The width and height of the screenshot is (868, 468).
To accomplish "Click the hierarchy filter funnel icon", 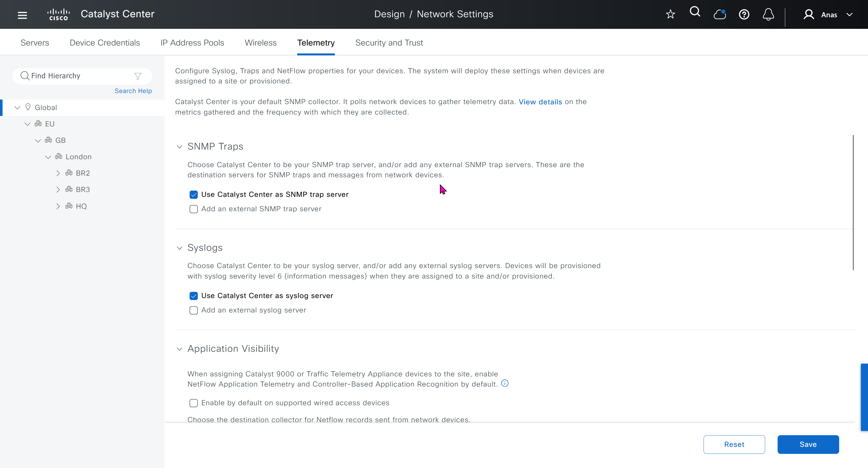I will pyautogui.click(x=138, y=76).
